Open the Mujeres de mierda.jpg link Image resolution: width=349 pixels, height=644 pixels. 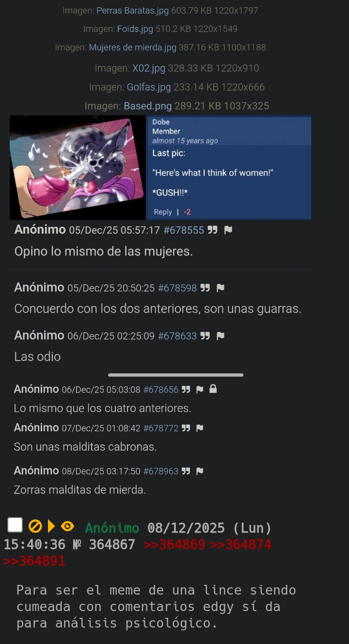tap(133, 47)
